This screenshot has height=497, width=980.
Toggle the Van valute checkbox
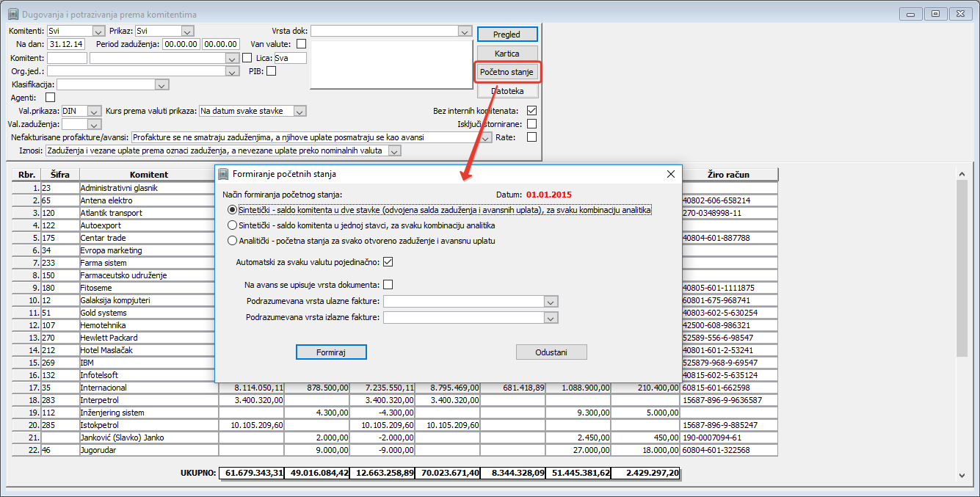click(301, 44)
